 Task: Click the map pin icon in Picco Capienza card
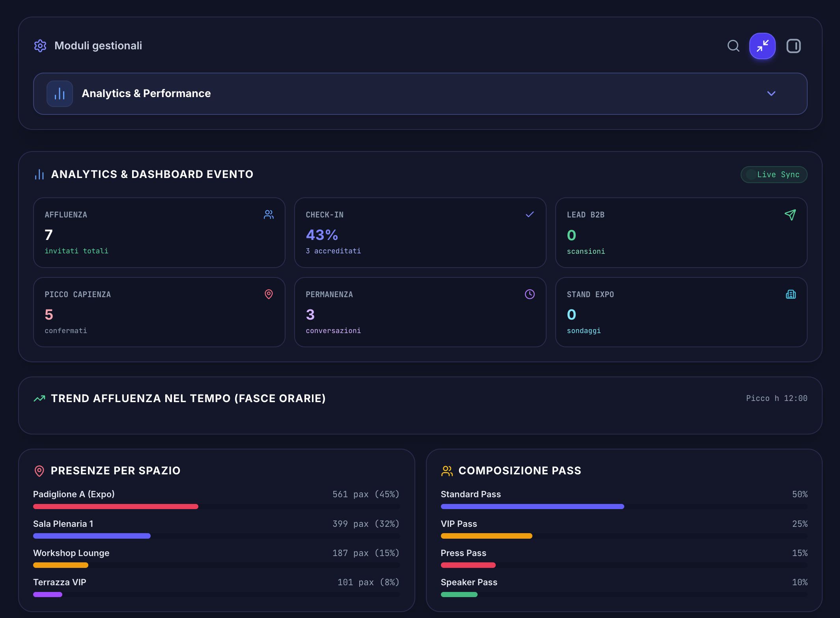(269, 294)
